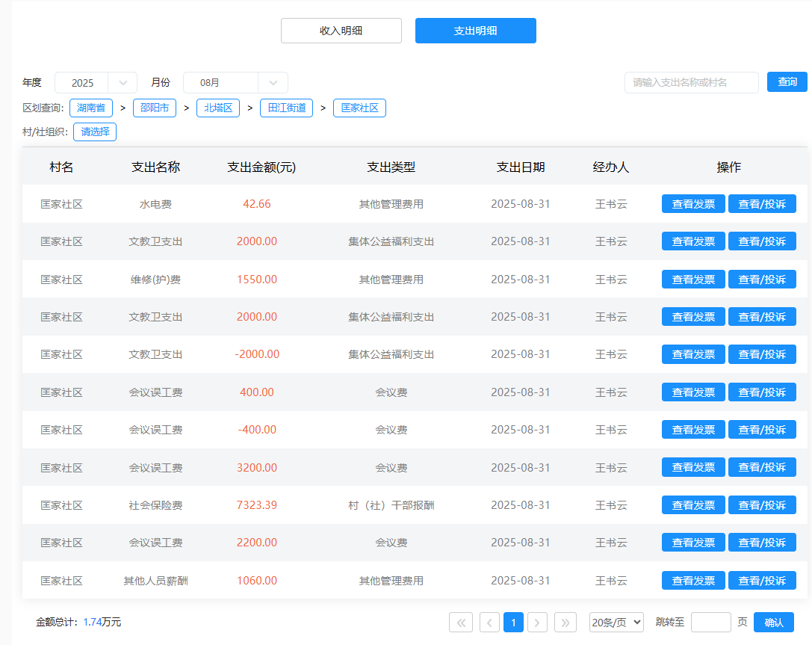The height and width of the screenshot is (645, 812).
Task: Confirm page jump with 确认 button
Action: coord(773,622)
